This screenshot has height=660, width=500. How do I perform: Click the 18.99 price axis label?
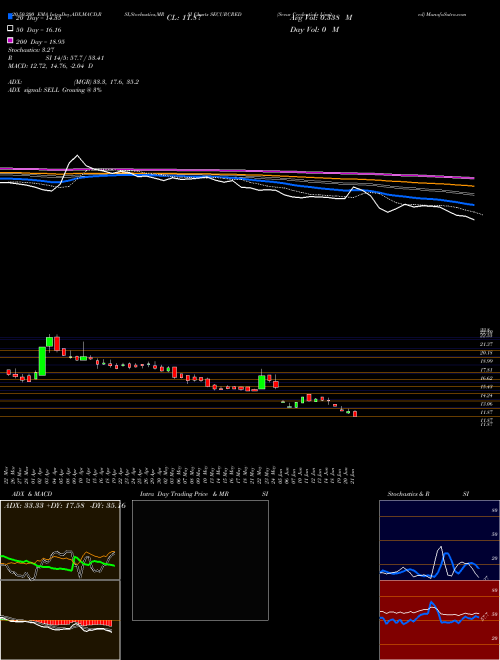point(487,361)
